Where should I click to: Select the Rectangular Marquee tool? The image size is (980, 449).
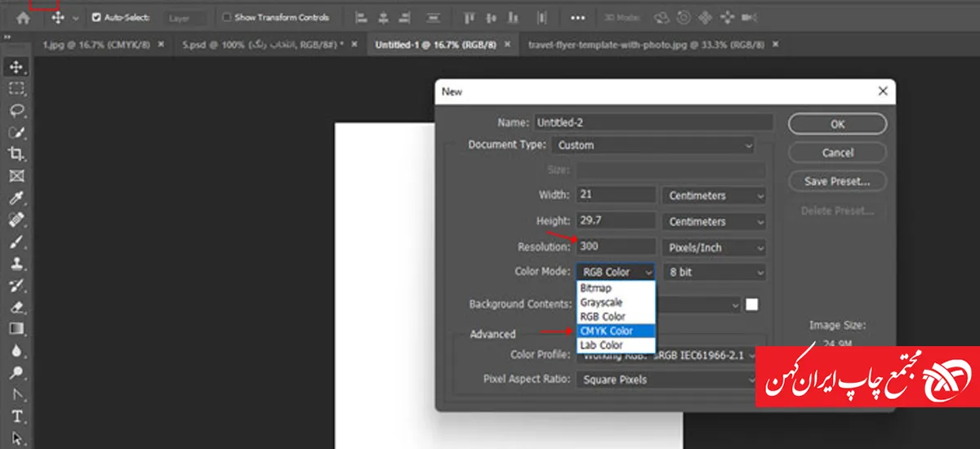[x=16, y=89]
